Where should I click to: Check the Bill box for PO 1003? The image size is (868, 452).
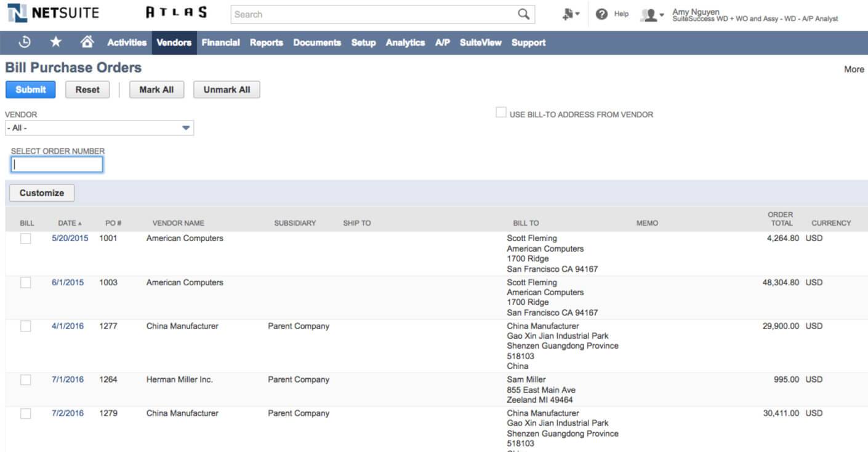[25, 283]
